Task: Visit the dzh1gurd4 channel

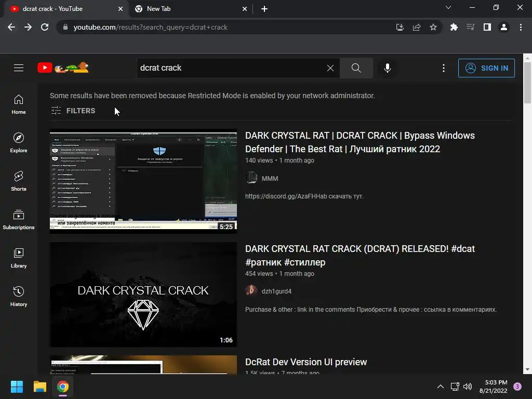Action: 276,291
